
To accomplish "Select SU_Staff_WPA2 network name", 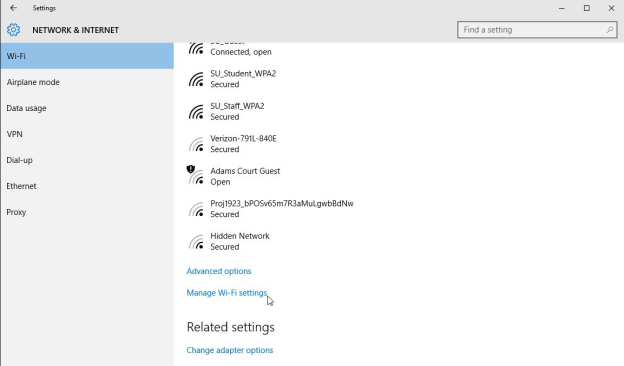I will tap(237, 106).
